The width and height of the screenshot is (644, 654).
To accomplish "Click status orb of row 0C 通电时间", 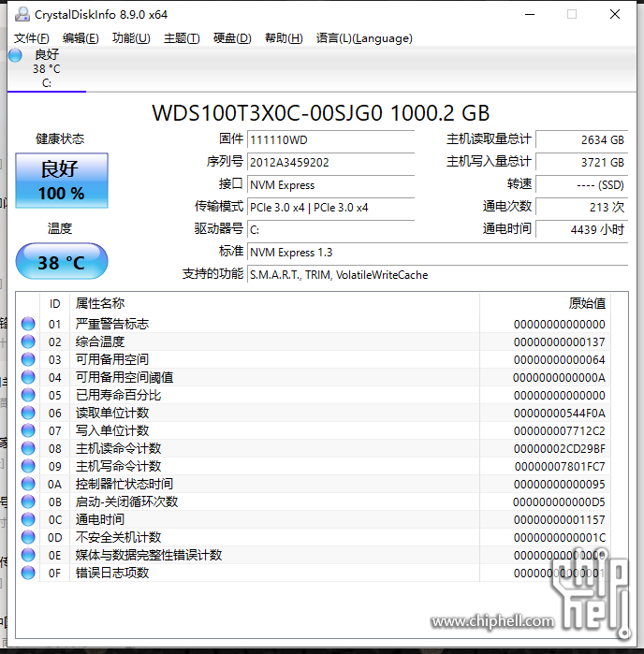I will pos(28,519).
